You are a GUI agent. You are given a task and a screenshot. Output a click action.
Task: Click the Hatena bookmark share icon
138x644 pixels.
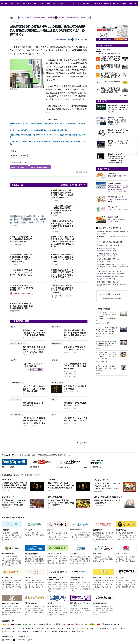tap(76, 39)
